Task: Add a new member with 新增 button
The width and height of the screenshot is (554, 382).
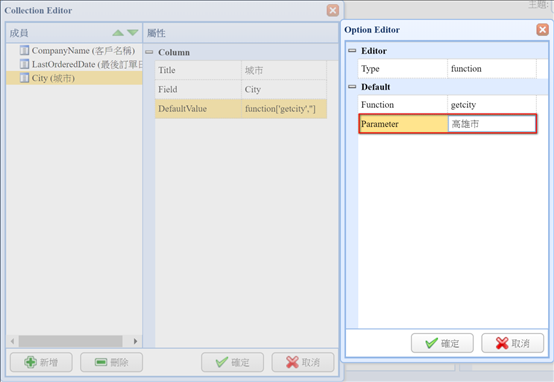Action: click(41, 362)
